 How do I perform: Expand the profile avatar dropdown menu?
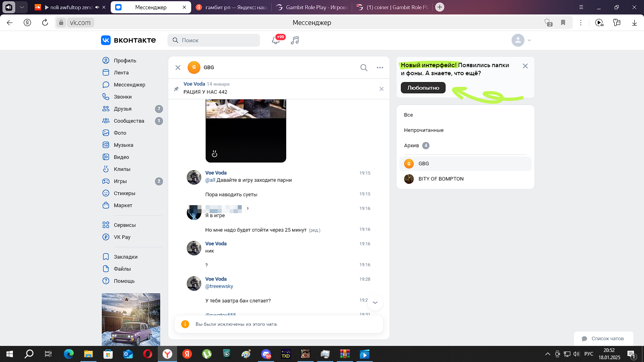pyautogui.click(x=522, y=40)
